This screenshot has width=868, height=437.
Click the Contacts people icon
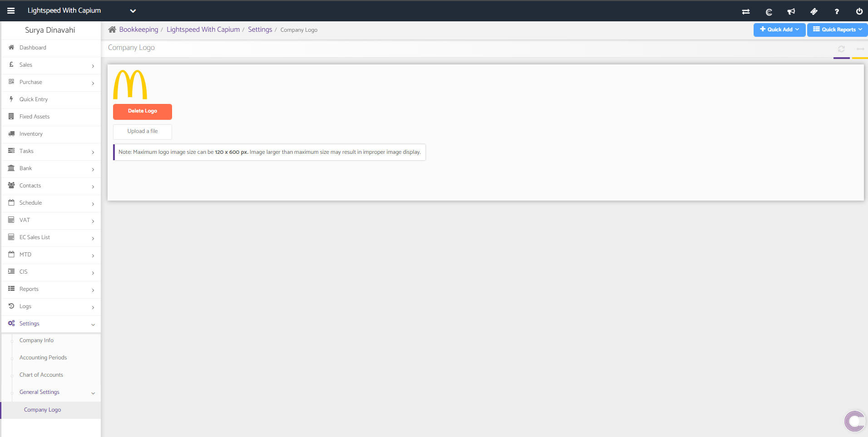11,185
